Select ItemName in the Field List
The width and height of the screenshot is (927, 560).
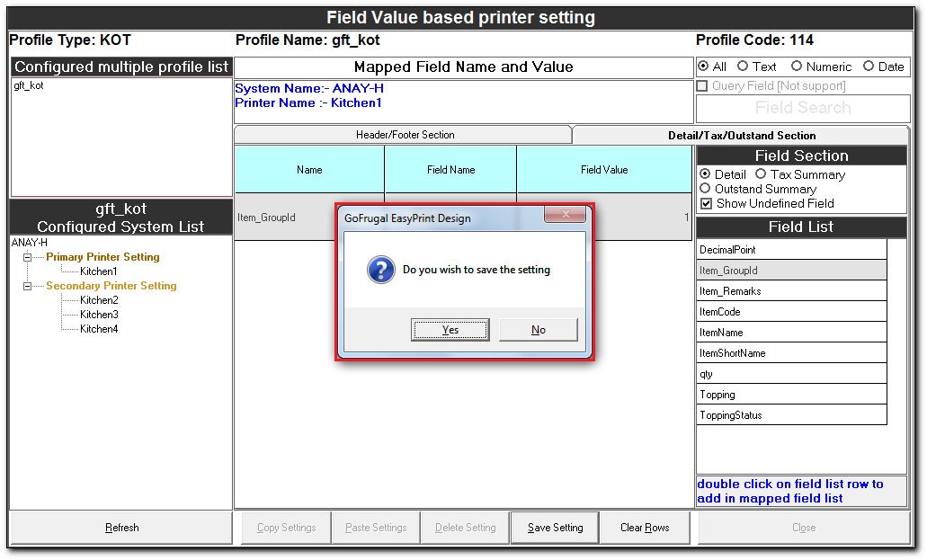pos(791,333)
